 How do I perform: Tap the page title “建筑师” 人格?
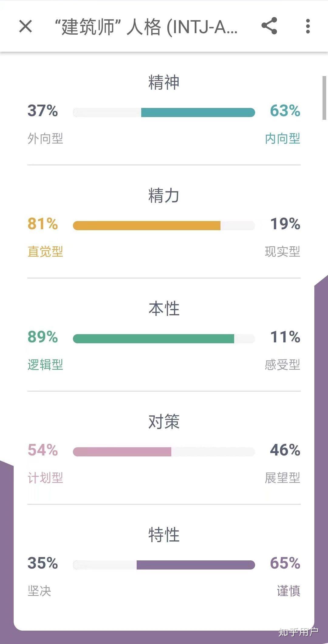(146, 27)
